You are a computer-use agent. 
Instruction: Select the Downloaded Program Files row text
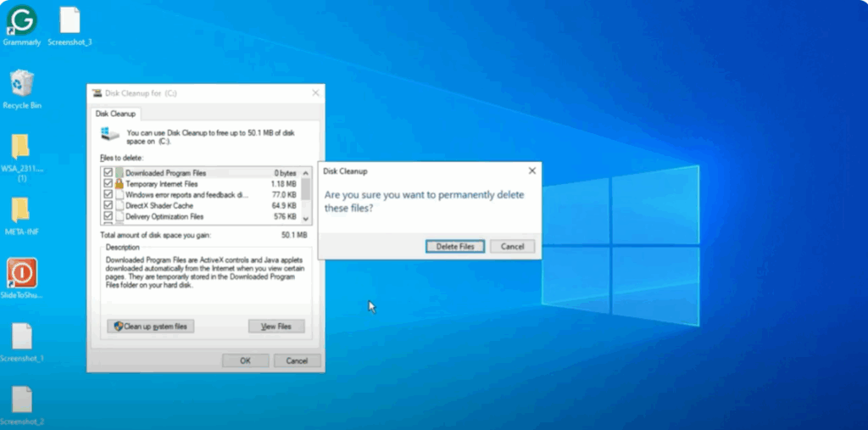165,173
